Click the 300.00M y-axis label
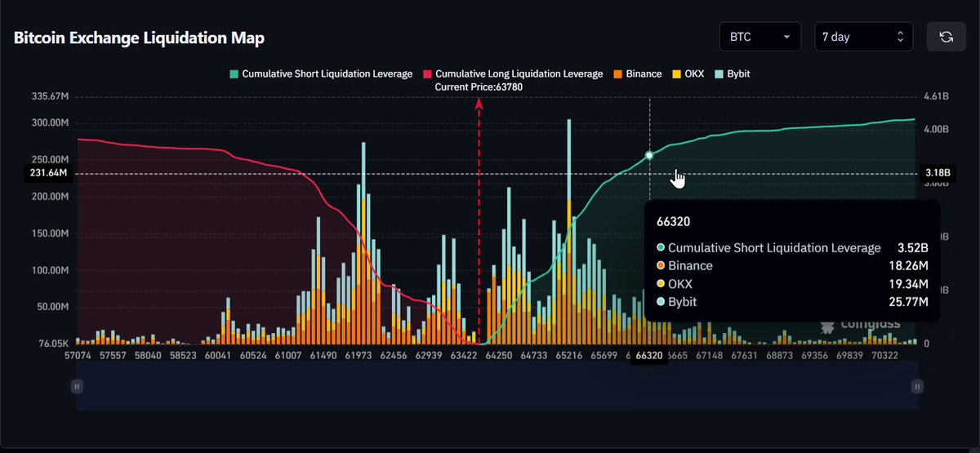Image resolution: width=980 pixels, height=453 pixels. [49, 123]
